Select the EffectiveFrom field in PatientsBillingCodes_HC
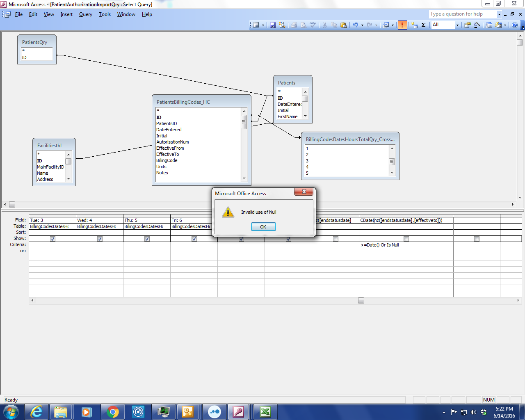Image resolution: width=525 pixels, height=420 pixels. pyautogui.click(x=170, y=148)
